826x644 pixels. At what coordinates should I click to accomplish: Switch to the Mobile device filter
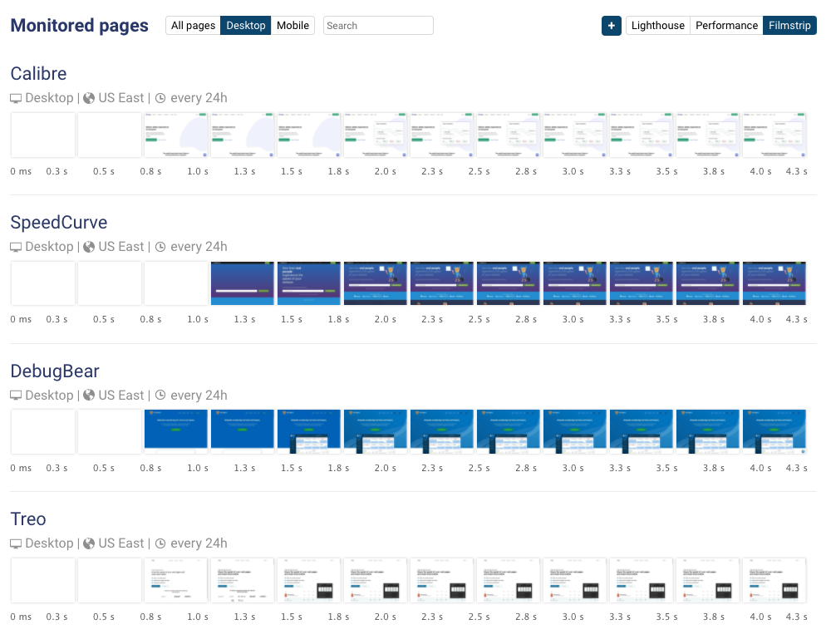pos(293,26)
